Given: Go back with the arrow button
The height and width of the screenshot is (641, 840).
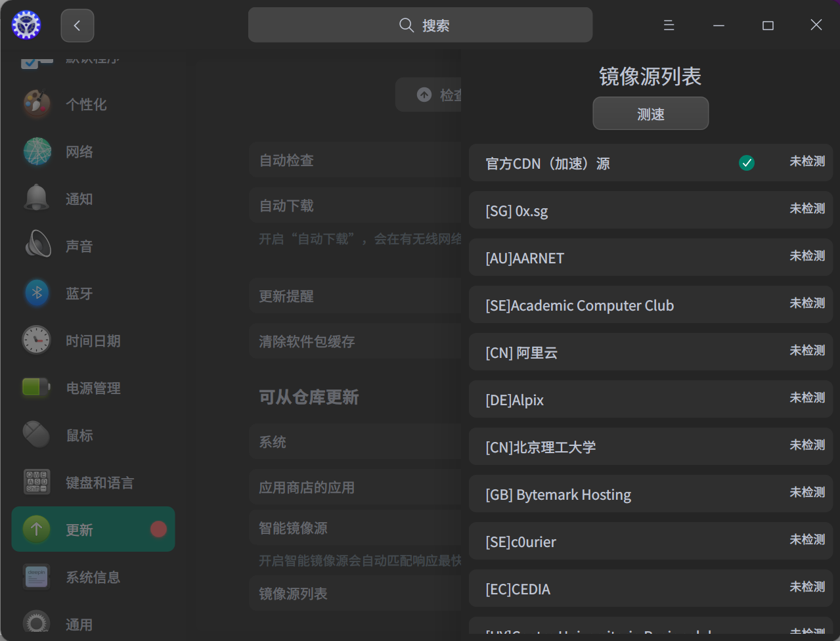Looking at the screenshot, I should tap(77, 26).
